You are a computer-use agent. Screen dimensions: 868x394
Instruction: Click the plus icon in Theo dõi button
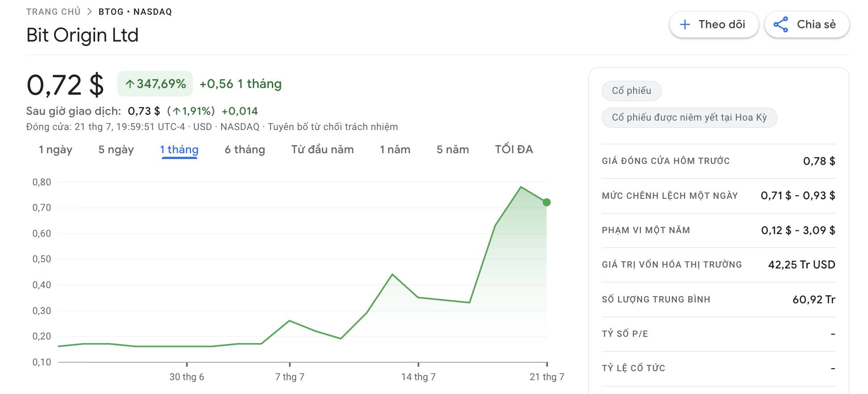[685, 25]
